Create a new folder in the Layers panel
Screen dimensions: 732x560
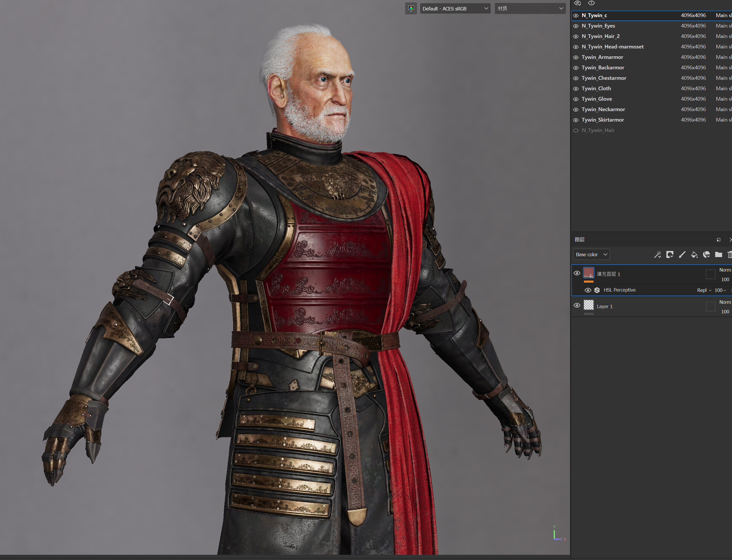tap(718, 254)
